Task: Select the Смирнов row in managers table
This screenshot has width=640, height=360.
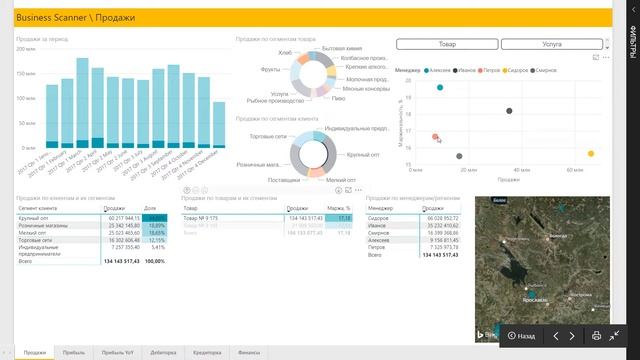Action: [413, 233]
